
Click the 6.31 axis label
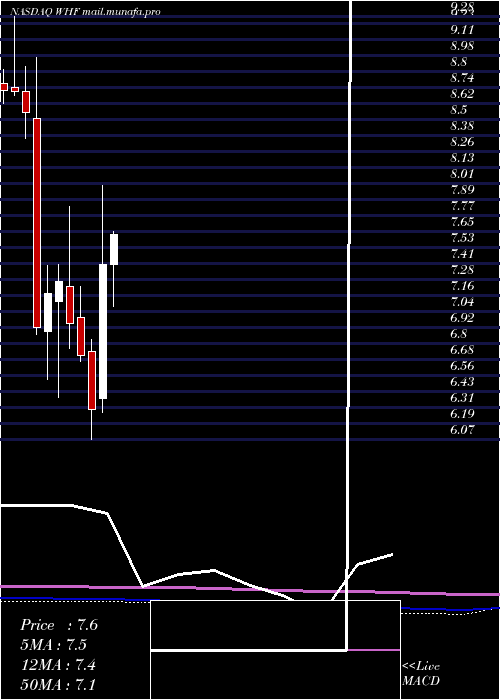point(462,398)
